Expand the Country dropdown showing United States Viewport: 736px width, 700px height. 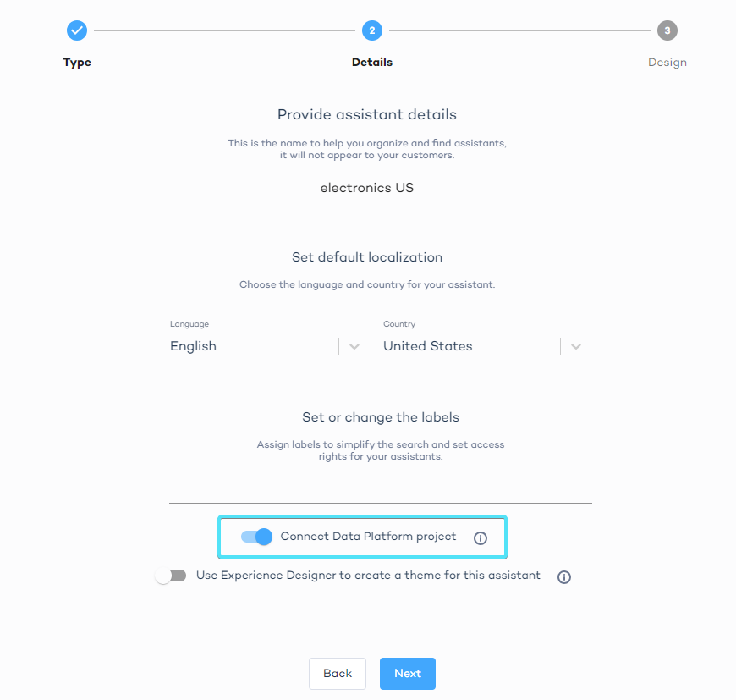click(470, 346)
